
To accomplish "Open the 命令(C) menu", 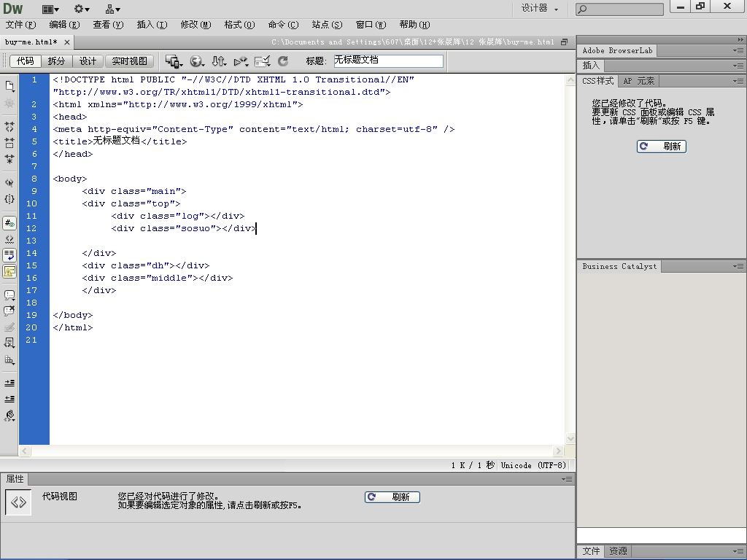I will [284, 25].
